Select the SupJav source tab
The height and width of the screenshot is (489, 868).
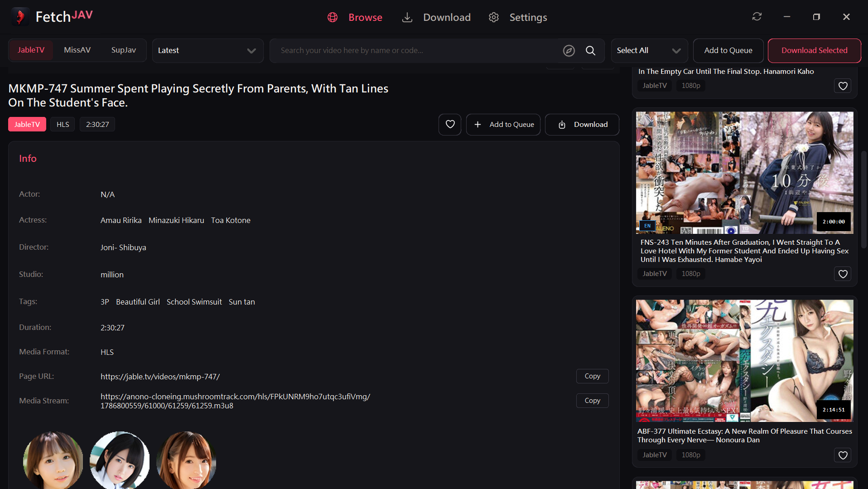(124, 50)
